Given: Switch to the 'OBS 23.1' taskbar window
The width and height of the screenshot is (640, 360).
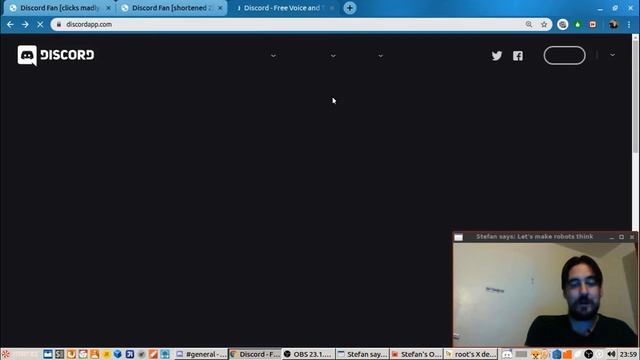Looking at the screenshot, I should pyautogui.click(x=309, y=354).
